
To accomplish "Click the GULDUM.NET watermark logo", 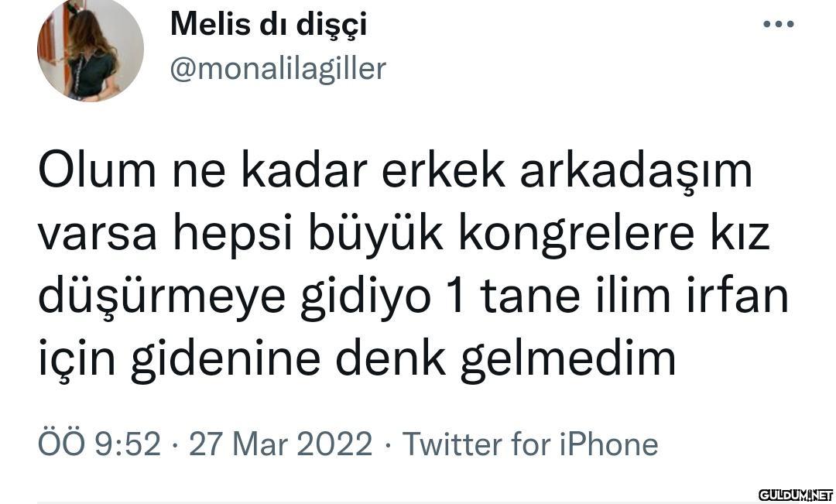I will (795, 494).
